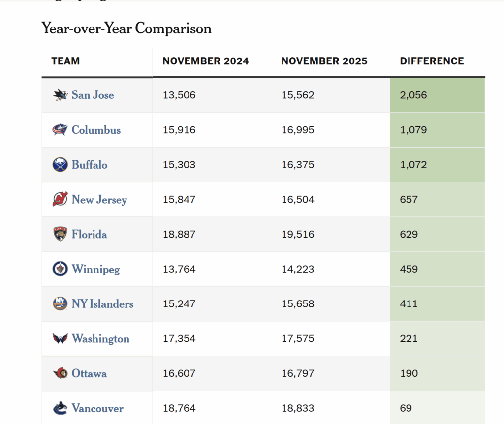This screenshot has height=424, width=504.
Task: Follow the NY Islanders team link
Action: pyautogui.click(x=102, y=304)
